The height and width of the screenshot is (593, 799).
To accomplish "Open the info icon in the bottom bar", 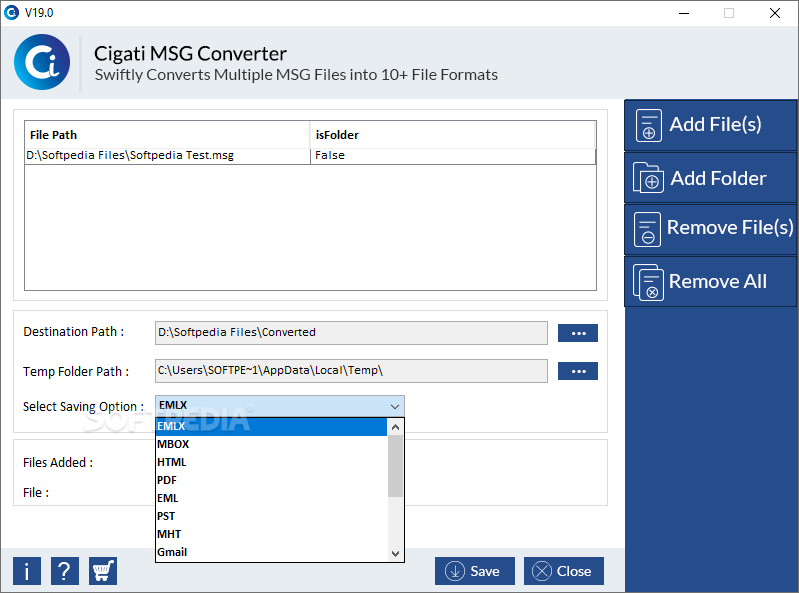I will coord(26,571).
